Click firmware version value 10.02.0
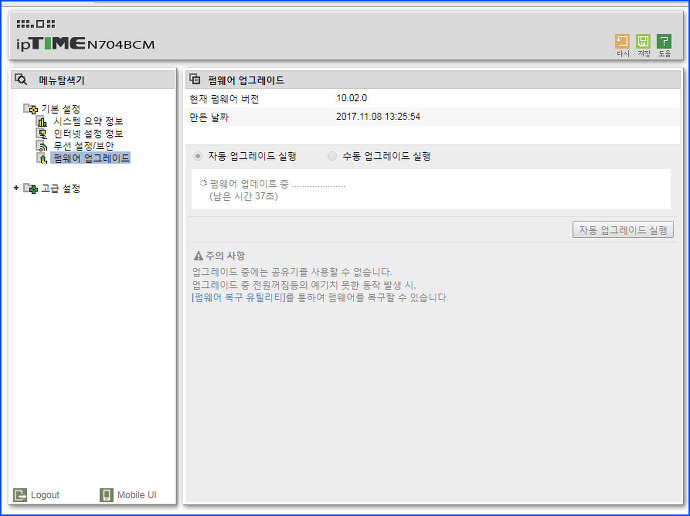 click(x=351, y=98)
